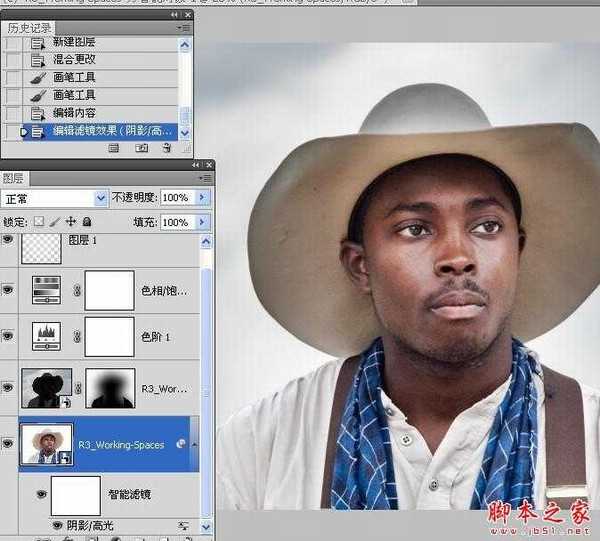Hide the 色阶 1 layer
This screenshot has height=541, width=600.
pos(9,338)
